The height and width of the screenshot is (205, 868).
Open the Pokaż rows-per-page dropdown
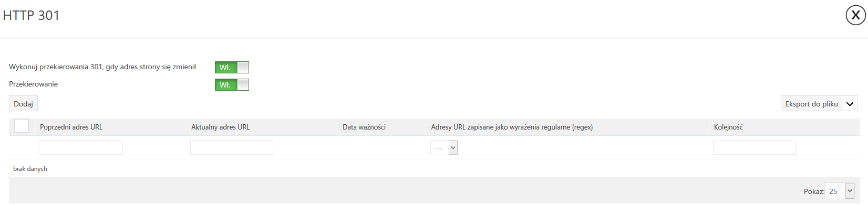tap(839, 191)
